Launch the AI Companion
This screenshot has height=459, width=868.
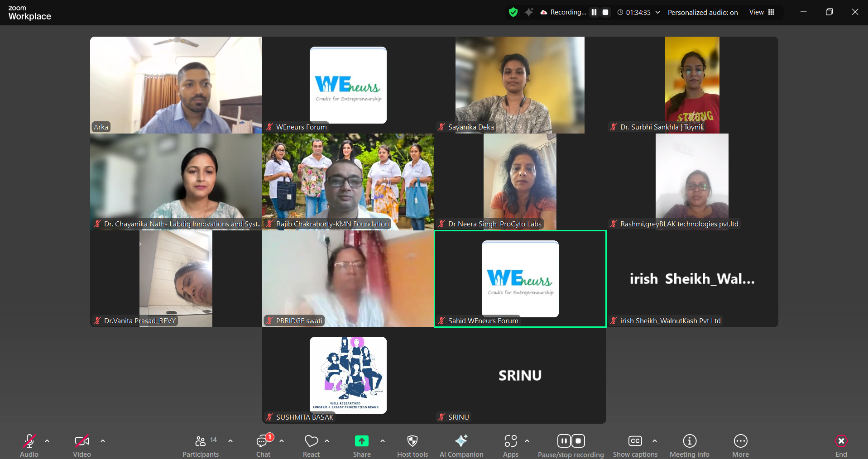tap(461, 446)
